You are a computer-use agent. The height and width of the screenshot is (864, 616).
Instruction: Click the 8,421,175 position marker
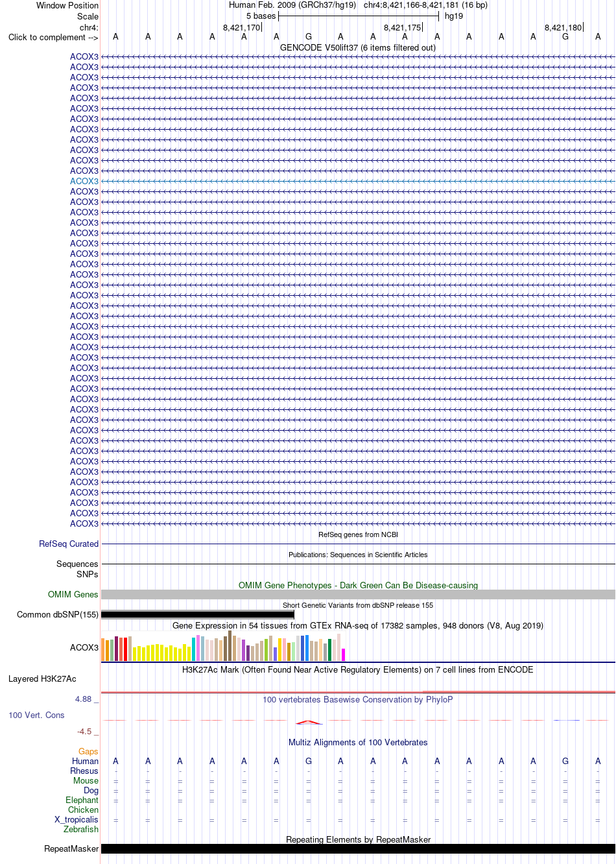coord(402,27)
